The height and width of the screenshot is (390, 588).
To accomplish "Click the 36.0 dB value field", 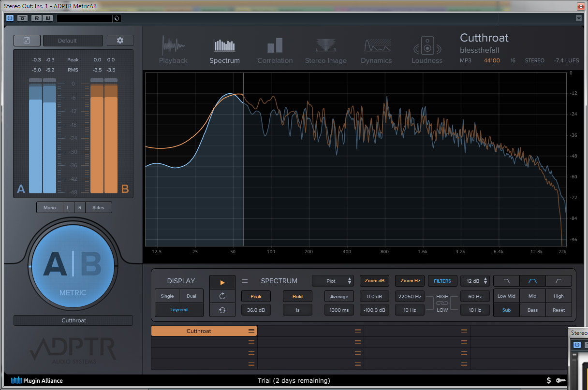I will pyautogui.click(x=256, y=310).
